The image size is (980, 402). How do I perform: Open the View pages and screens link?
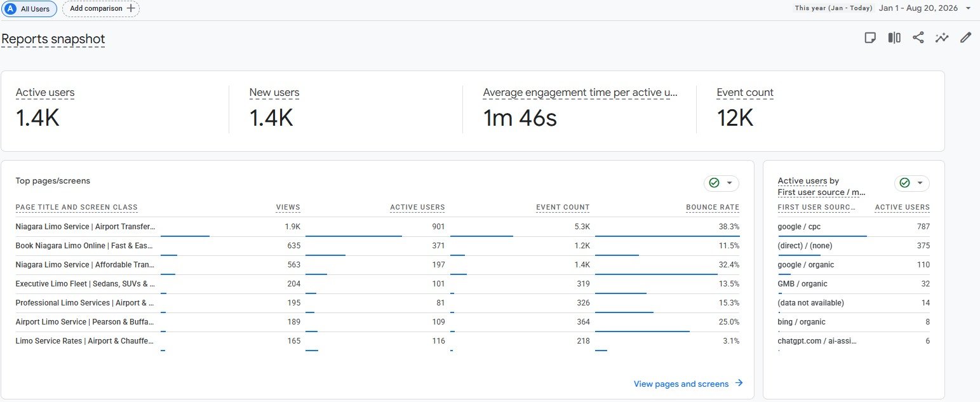point(681,384)
